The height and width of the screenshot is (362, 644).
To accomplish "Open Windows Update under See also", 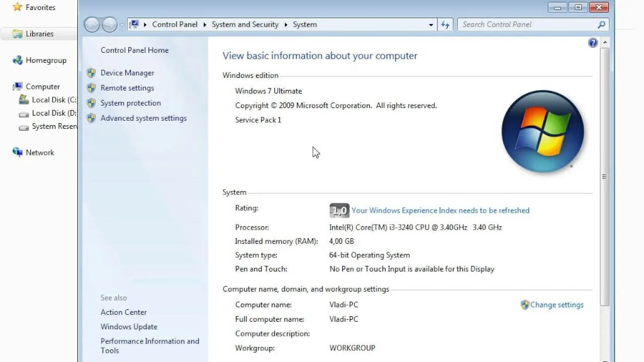I will 129,327.
